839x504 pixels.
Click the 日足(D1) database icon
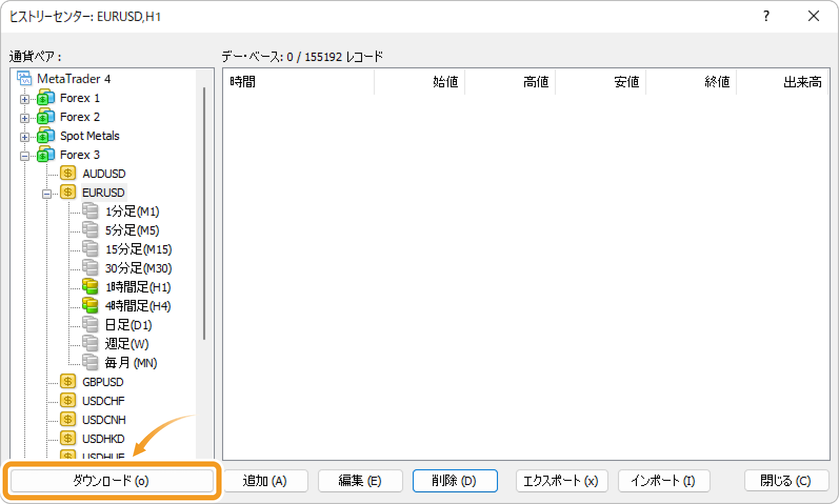point(90,325)
